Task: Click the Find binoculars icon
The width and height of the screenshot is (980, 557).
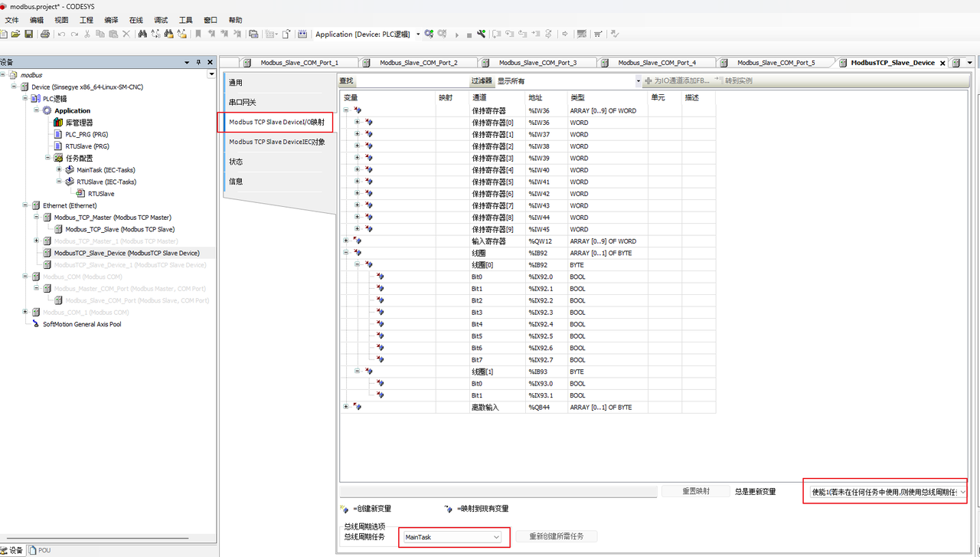Action: (142, 34)
